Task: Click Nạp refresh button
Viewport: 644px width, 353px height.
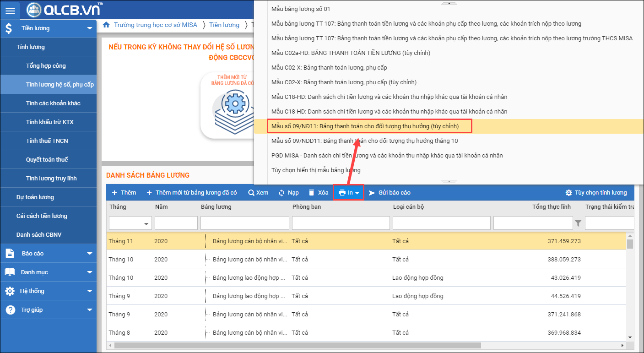Action: click(x=288, y=193)
